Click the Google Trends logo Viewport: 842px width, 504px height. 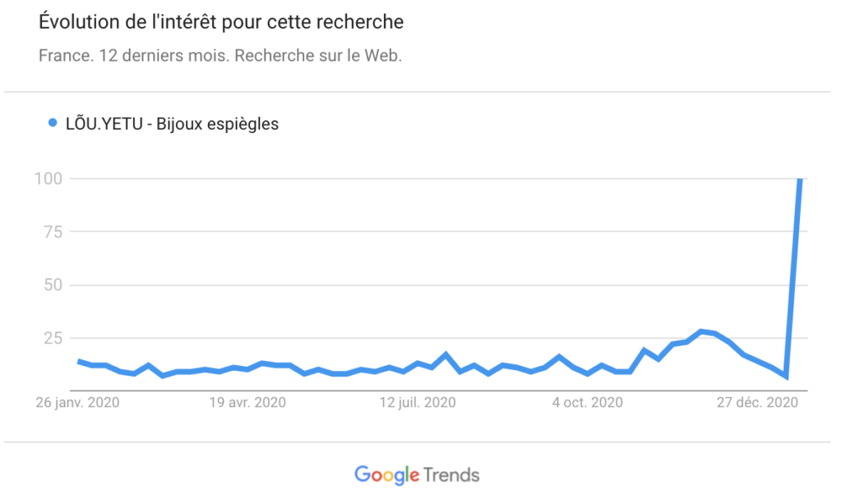(x=417, y=474)
